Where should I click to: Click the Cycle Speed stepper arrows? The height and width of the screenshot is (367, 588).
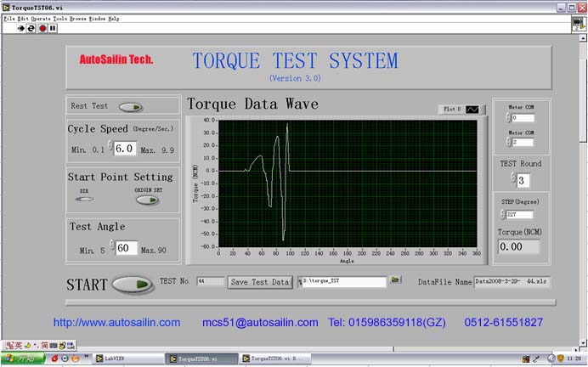pyautogui.click(x=110, y=145)
